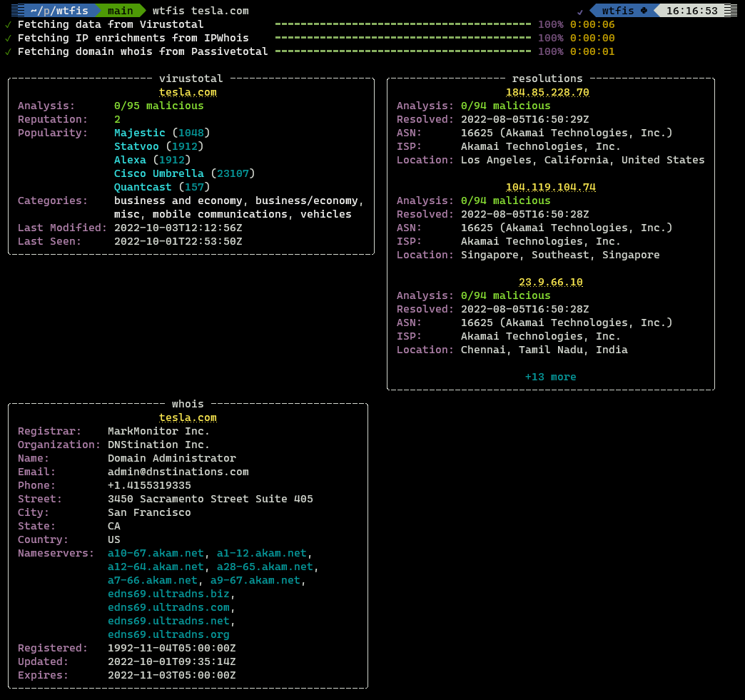Click the 'resolutions' panel title

547,78
